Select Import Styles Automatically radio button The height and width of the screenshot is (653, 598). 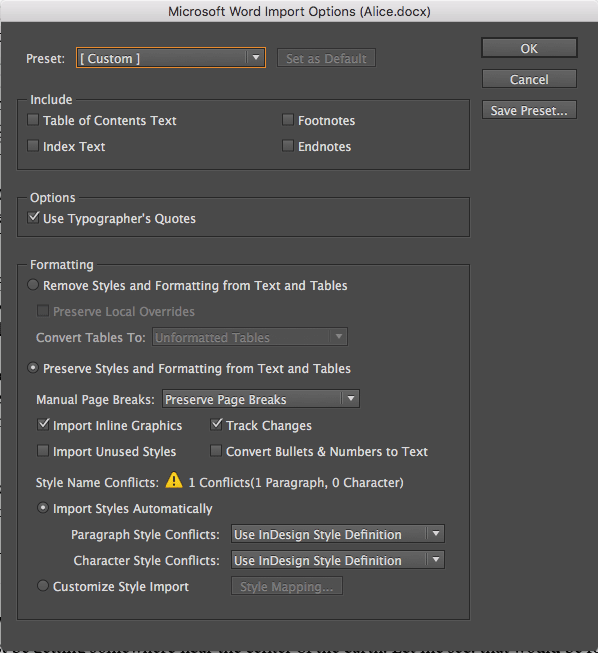click(43, 508)
